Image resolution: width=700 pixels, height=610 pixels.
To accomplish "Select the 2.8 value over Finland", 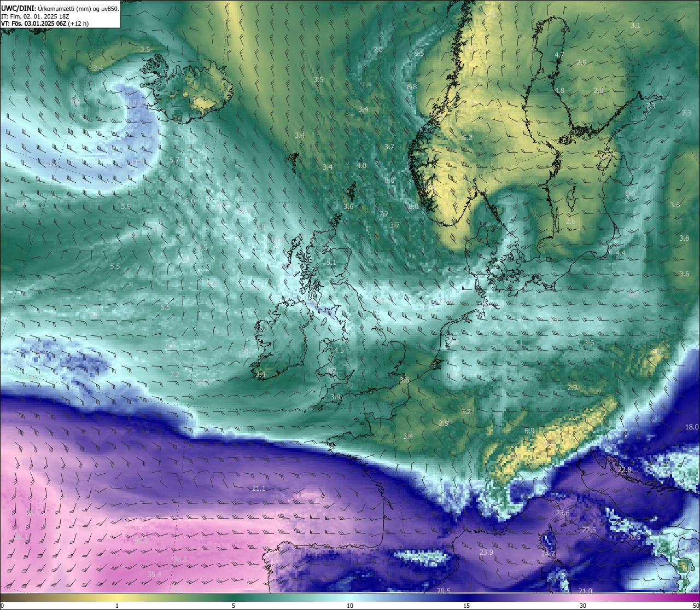I will coord(598,91).
